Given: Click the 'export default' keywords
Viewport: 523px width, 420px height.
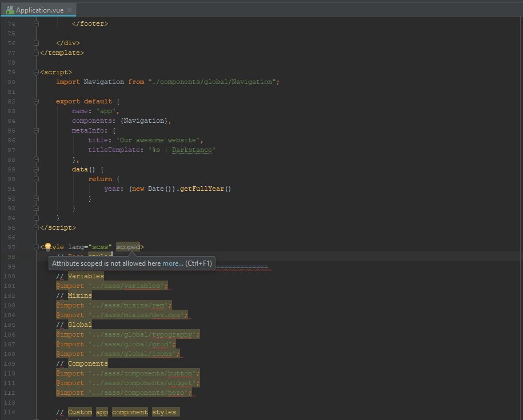Looking at the screenshot, I should coord(84,101).
